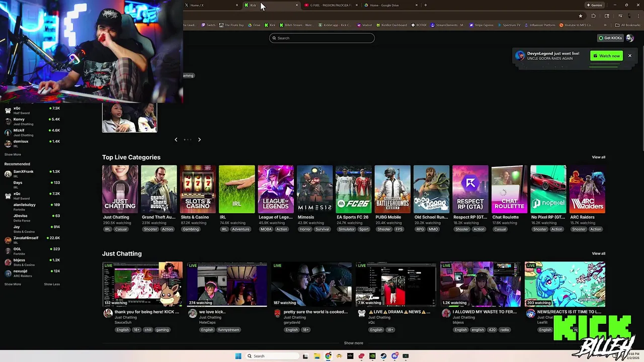Expand Show More under followed channels

[x=13, y=154]
